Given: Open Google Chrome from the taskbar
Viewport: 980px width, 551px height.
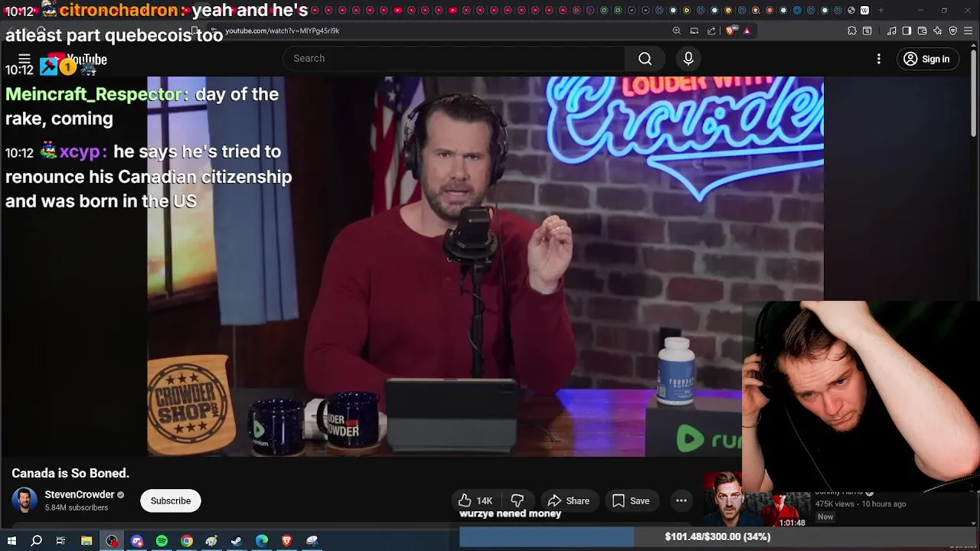Looking at the screenshot, I should coord(187,541).
